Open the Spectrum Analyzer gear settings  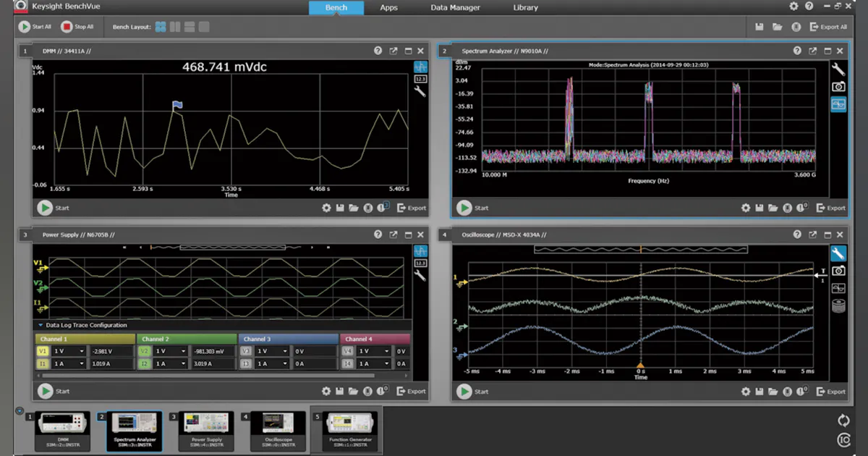point(746,208)
